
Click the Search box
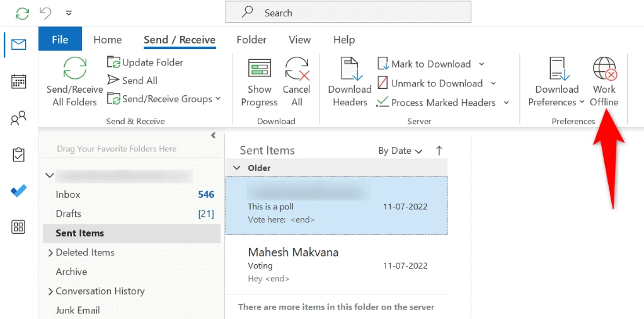(x=348, y=13)
